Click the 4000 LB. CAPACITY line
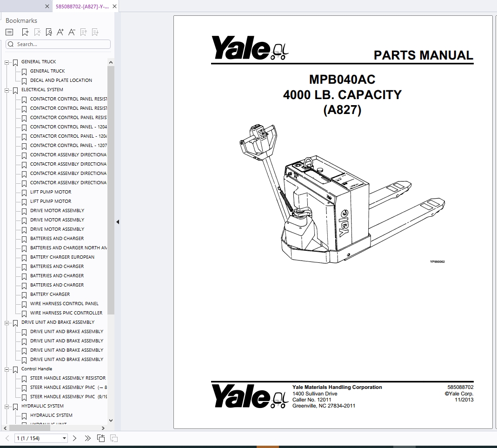497x448 pixels. point(342,94)
